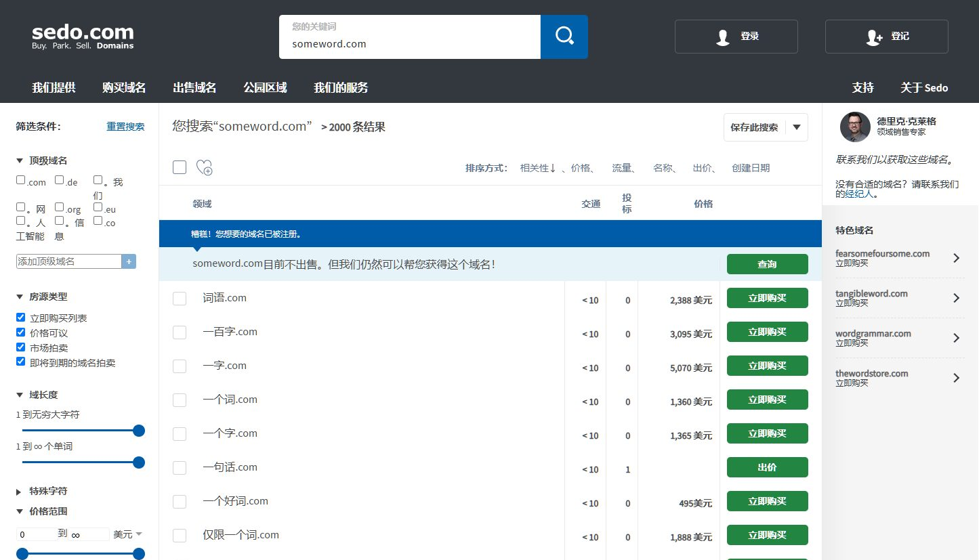Click the 重置搜索 link

[125, 127]
